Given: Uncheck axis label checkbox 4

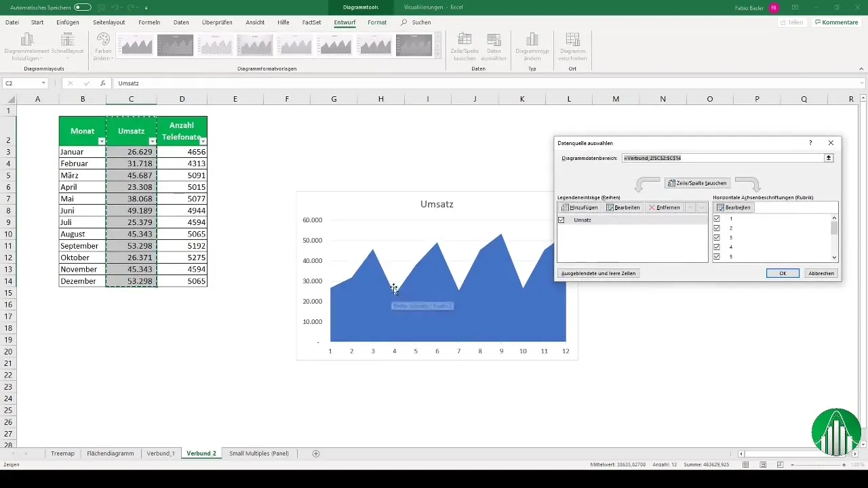Looking at the screenshot, I should 717,247.
